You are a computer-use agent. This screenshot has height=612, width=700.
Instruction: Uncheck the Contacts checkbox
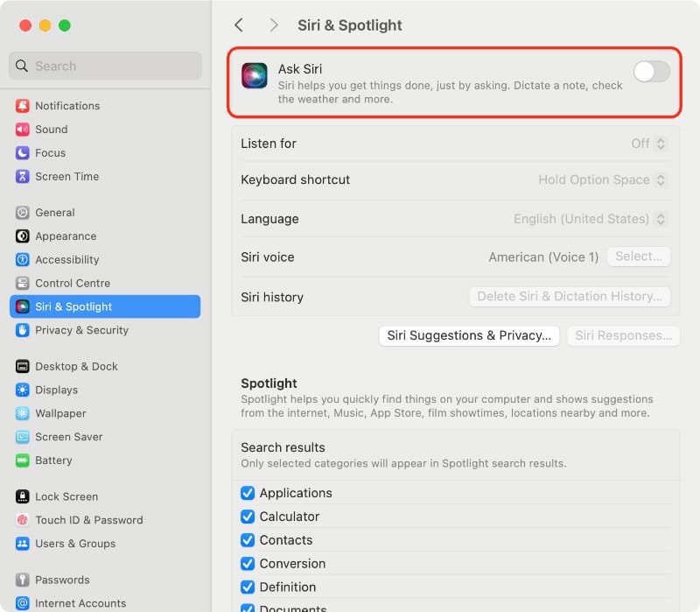(248, 540)
